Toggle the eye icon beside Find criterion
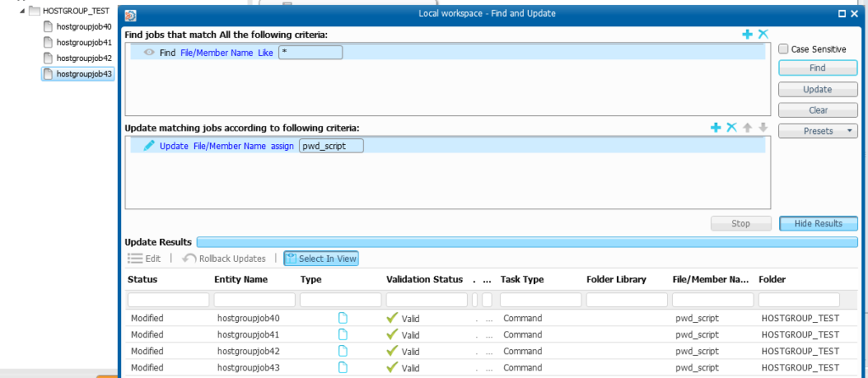The width and height of the screenshot is (868, 378). click(x=149, y=53)
